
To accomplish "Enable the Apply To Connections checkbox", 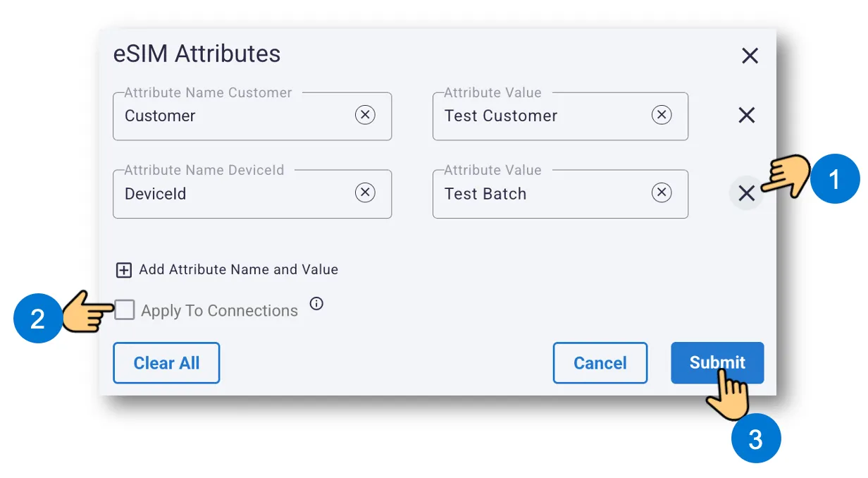I will (125, 310).
